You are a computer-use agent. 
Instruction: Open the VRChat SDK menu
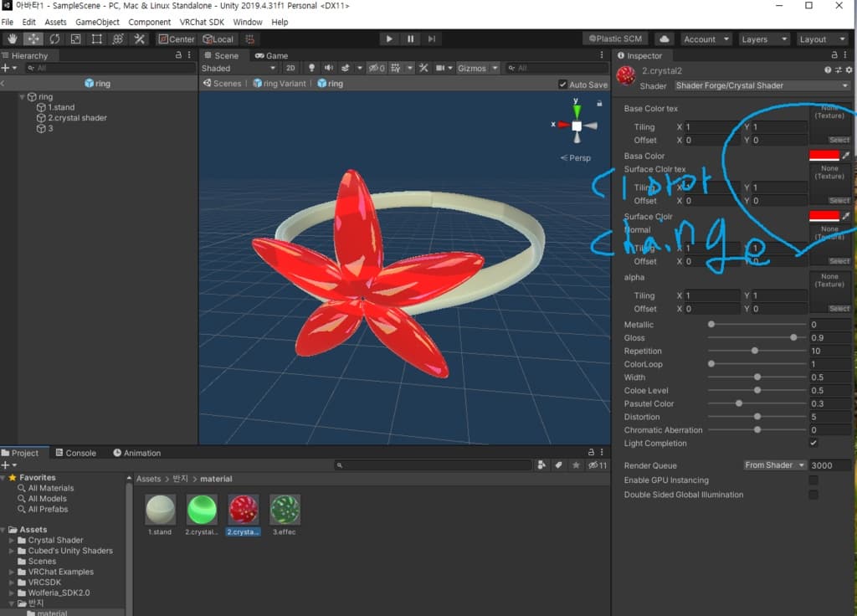click(202, 22)
